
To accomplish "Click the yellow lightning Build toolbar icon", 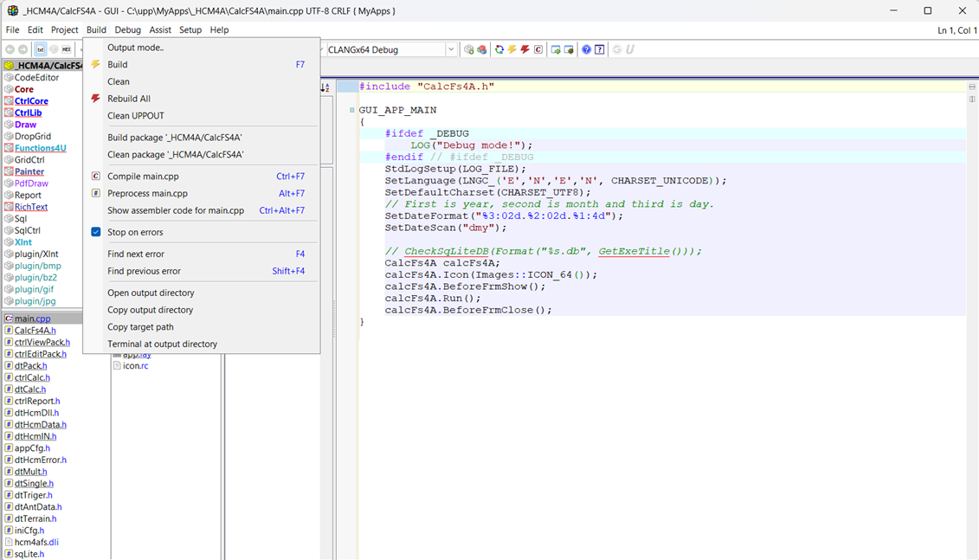I will [512, 49].
